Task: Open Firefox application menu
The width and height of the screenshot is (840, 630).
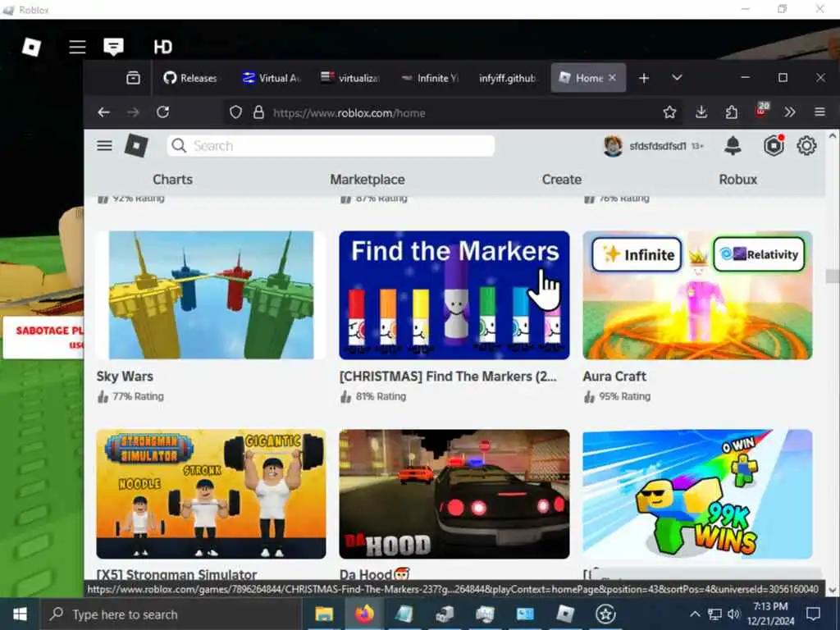Action: (819, 112)
